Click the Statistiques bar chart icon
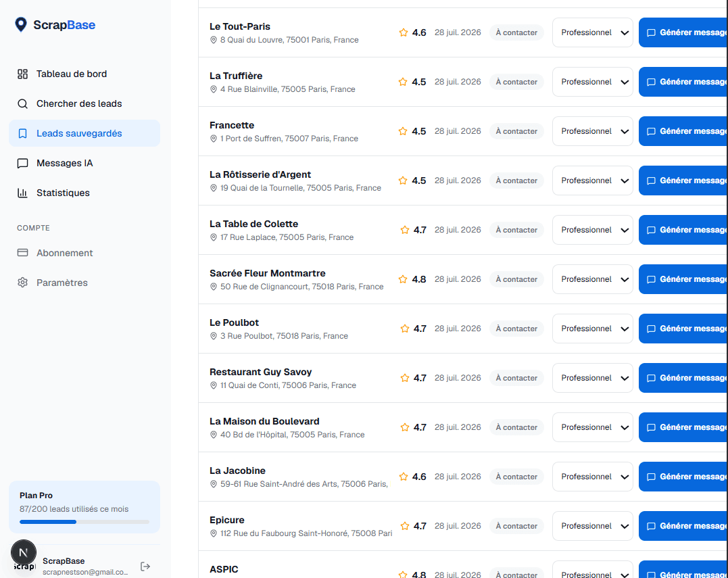Viewport: 728px width, 578px height. click(x=22, y=193)
